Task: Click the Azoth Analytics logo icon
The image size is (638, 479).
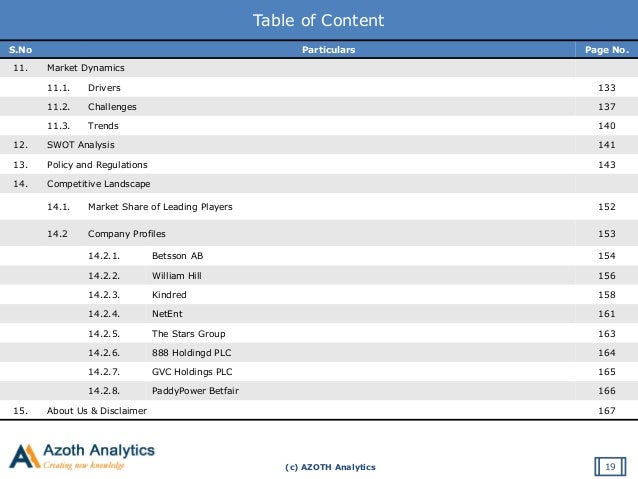Action: pyautogui.click(x=25, y=456)
